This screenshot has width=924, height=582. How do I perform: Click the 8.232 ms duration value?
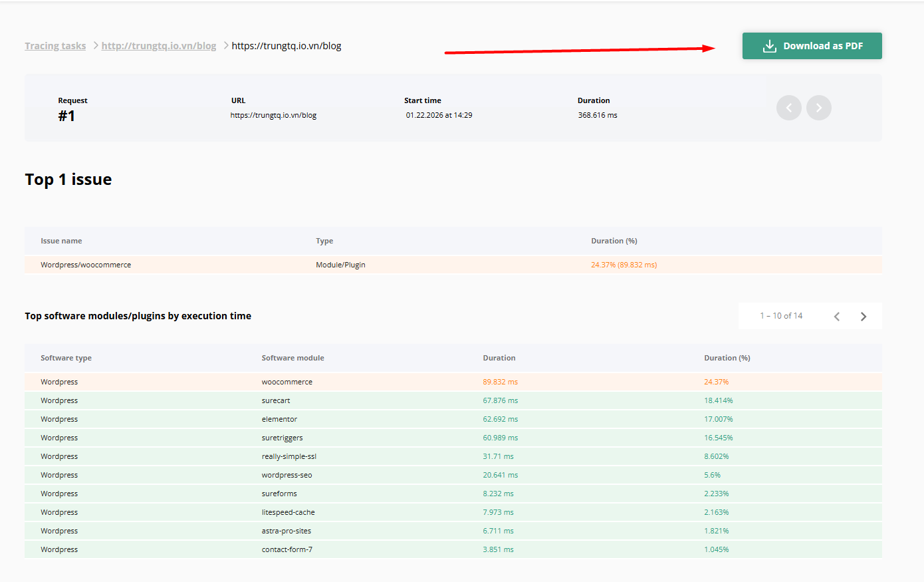click(499, 494)
